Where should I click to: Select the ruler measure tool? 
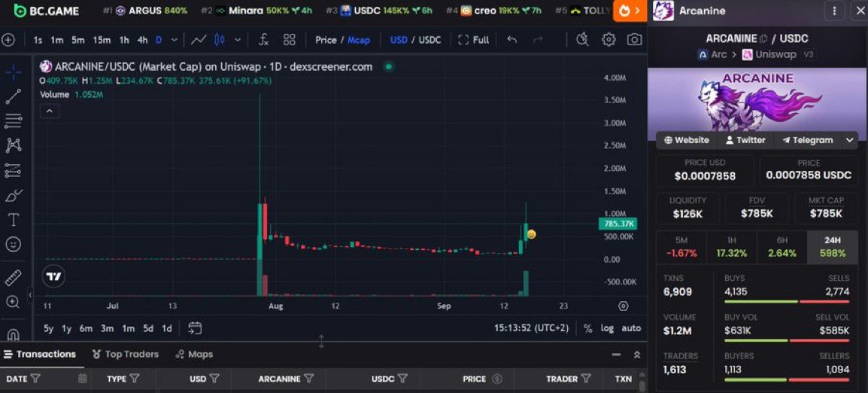pyautogui.click(x=14, y=277)
